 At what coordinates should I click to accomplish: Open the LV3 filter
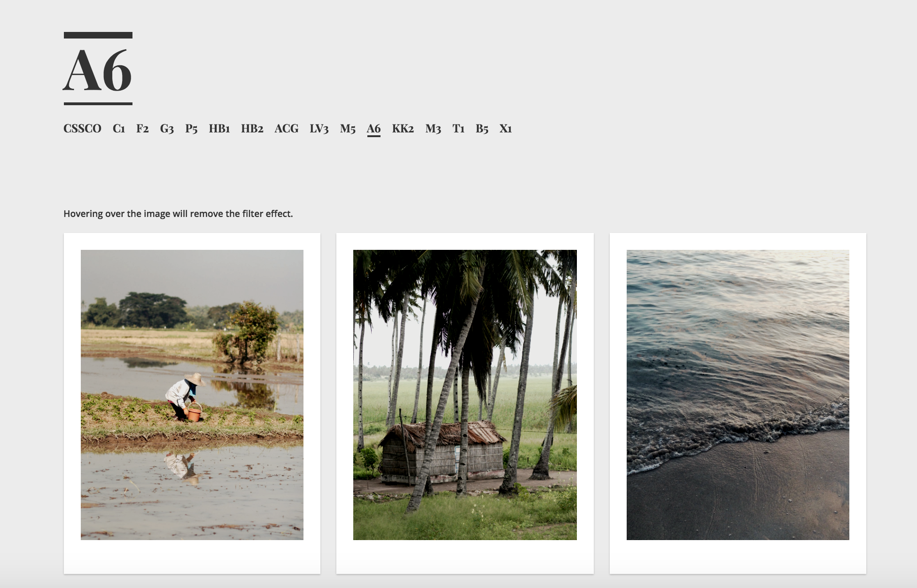[319, 129]
